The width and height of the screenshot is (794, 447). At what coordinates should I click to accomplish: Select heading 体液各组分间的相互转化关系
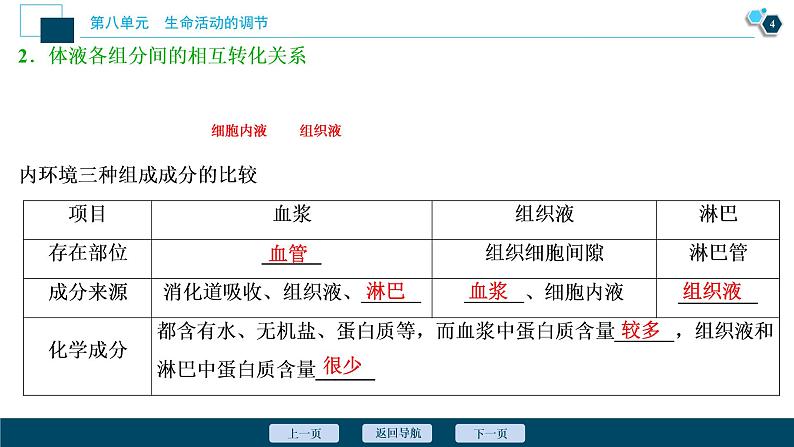(x=178, y=56)
